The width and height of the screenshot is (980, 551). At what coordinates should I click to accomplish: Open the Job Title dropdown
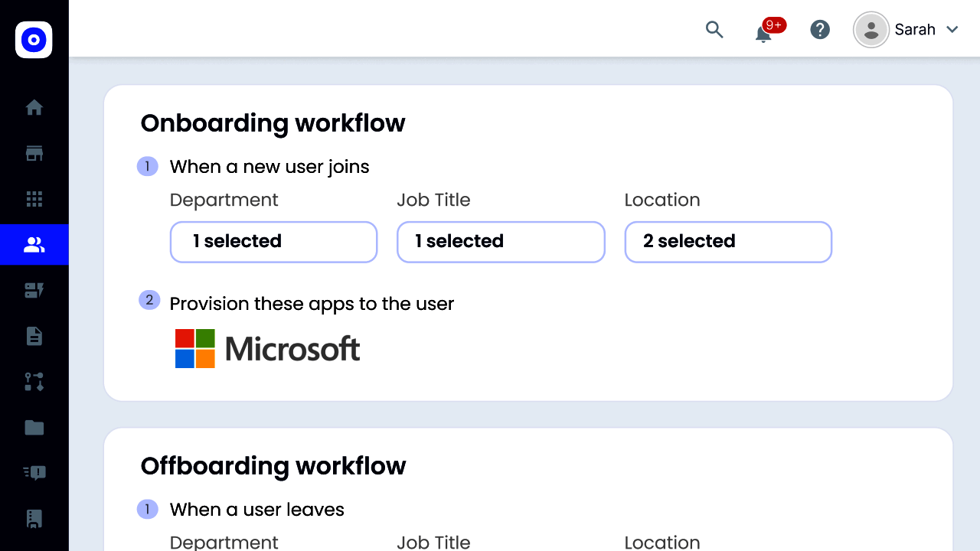pyautogui.click(x=501, y=242)
